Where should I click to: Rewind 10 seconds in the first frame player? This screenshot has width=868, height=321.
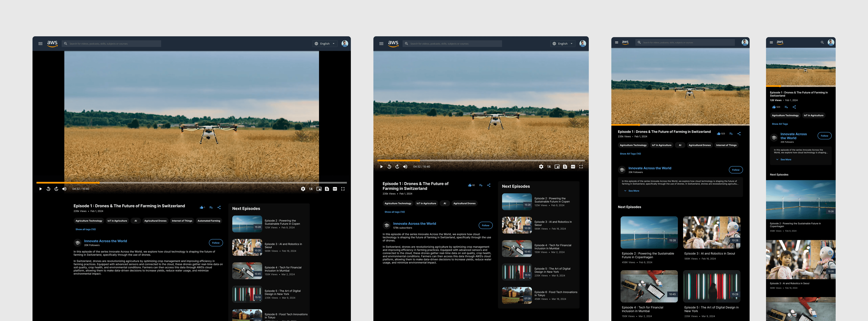[x=49, y=189]
